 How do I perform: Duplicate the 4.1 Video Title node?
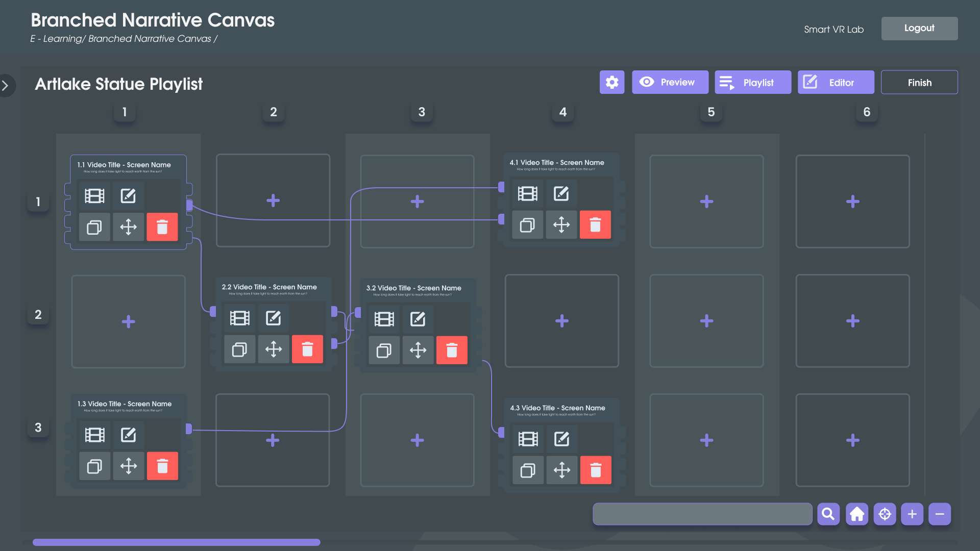coord(527,225)
